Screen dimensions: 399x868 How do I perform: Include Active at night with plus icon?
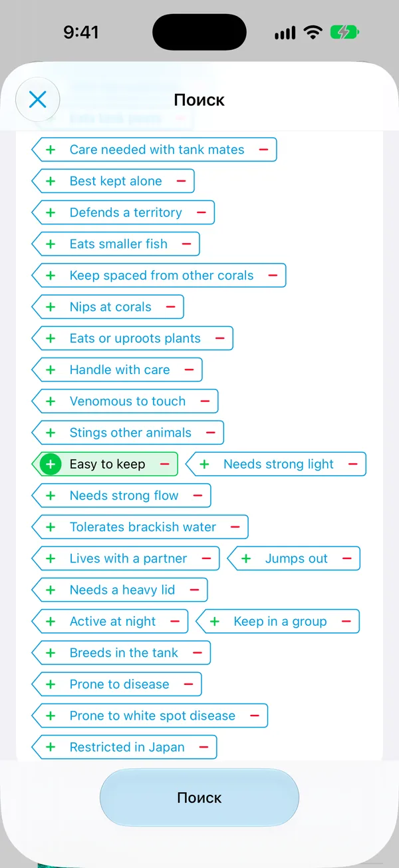51,621
